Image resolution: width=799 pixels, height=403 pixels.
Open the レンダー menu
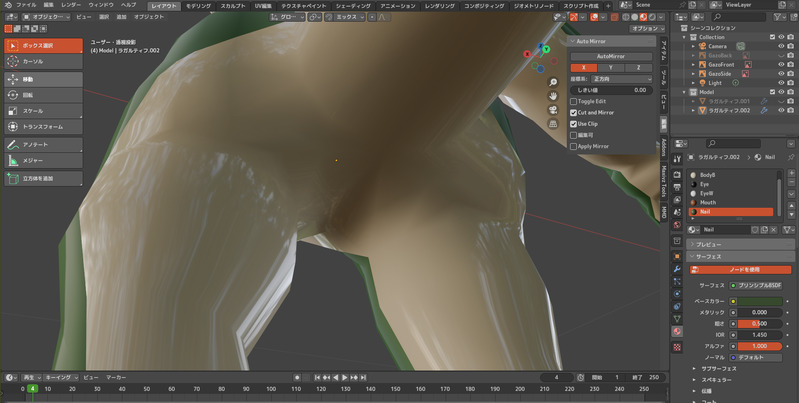point(70,5)
